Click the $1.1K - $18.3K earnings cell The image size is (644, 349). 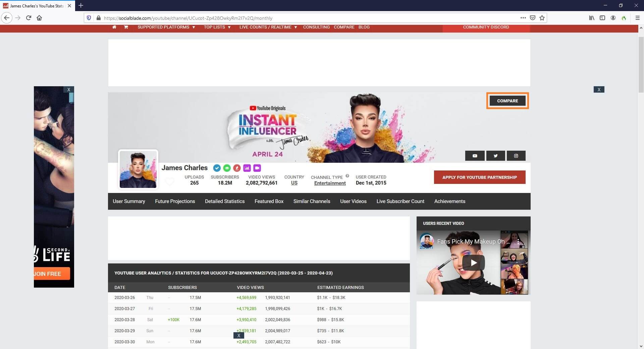pos(331,298)
